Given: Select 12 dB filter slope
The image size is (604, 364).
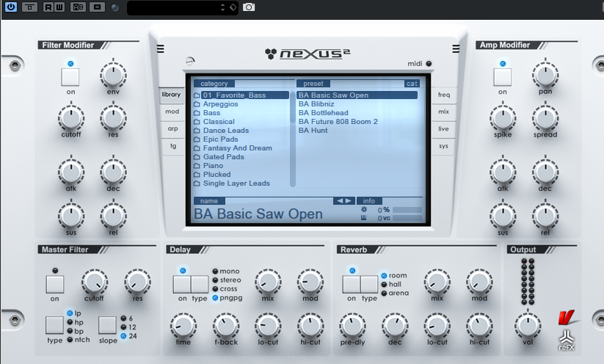Looking at the screenshot, I should [x=128, y=327].
